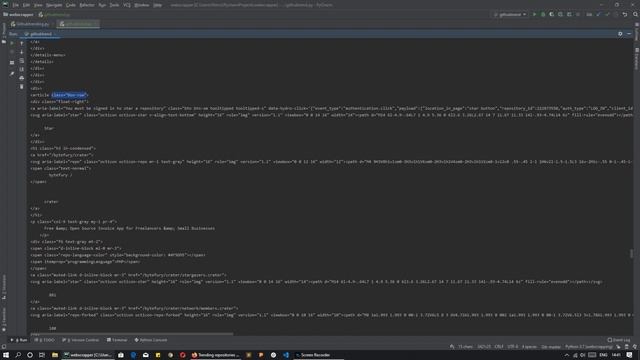Image resolution: width=640 pixels, height=360 pixels.
Task: Open Task View in taskbar
Action: point(42,355)
